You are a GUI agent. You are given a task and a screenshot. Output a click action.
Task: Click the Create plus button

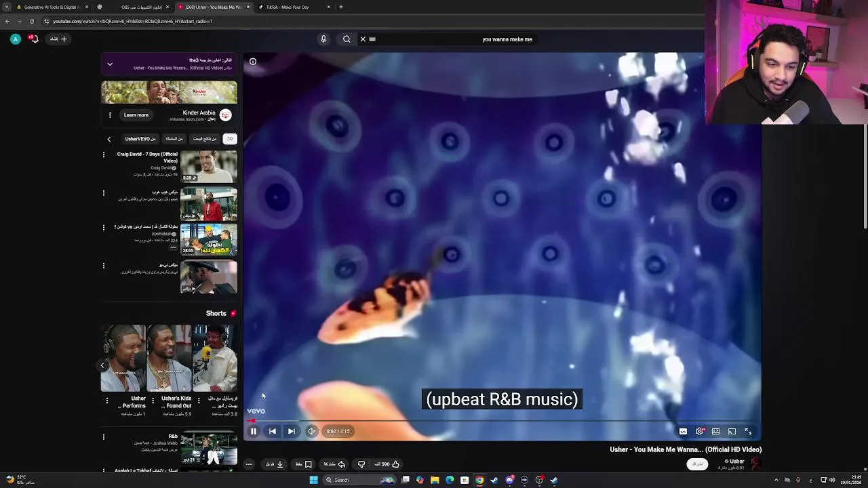point(59,39)
